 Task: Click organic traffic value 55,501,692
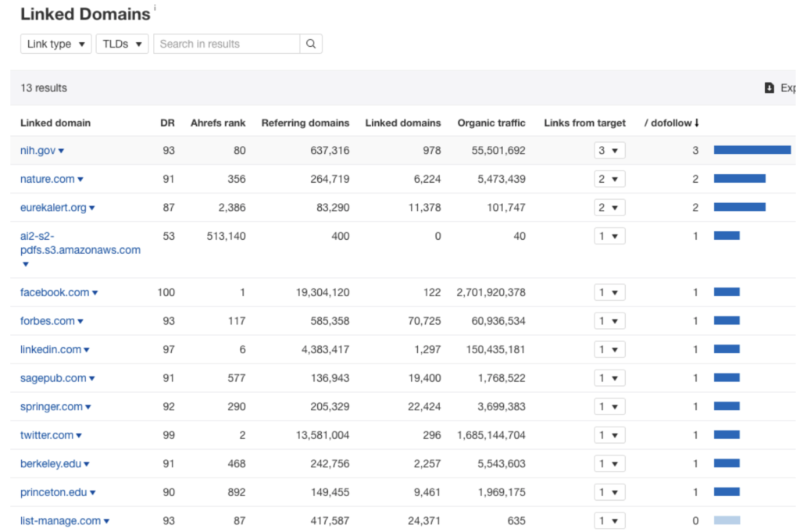click(x=498, y=151)
